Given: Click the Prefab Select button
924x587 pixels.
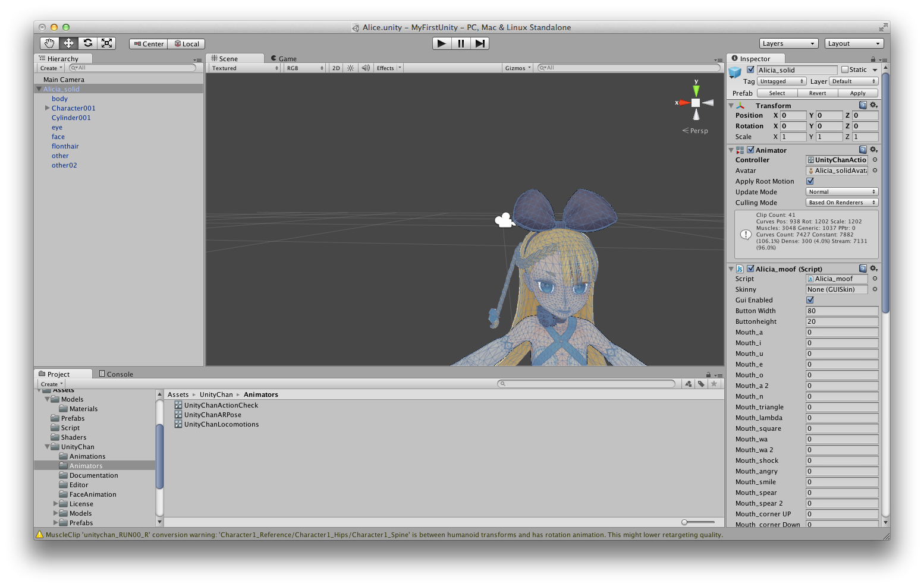Looking at the screenshot, I should click(x=777, y=93).
